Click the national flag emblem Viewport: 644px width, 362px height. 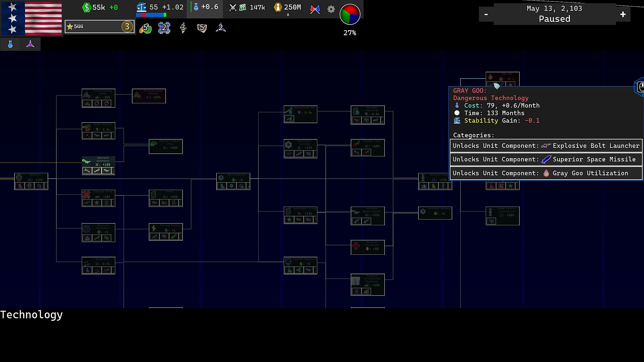click(x=32, y=18)
